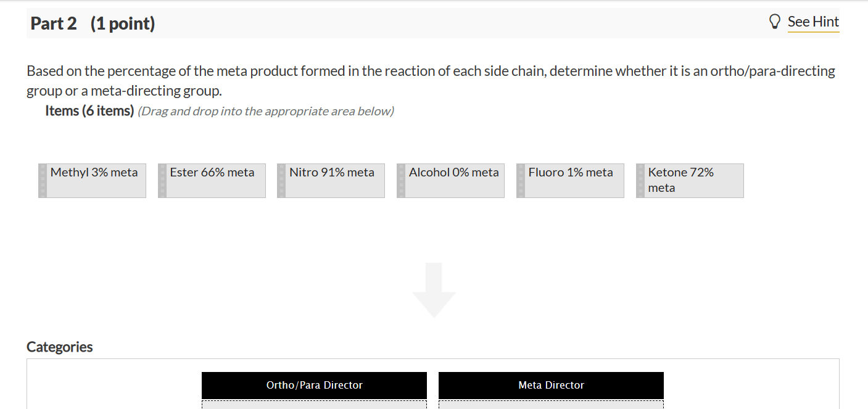Click the Ortho/Para Director drop zone
868x409 pixels.
(x=314, y=405)
